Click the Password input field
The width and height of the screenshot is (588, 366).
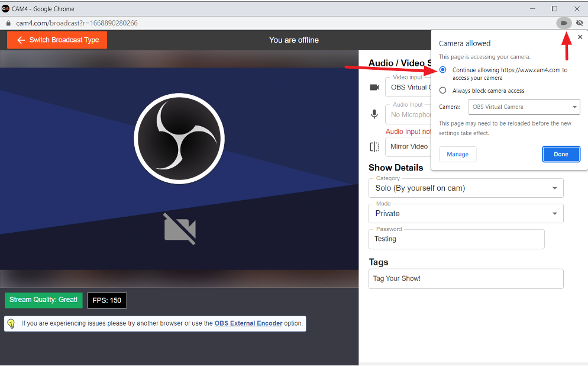click(x=456, y=239)
